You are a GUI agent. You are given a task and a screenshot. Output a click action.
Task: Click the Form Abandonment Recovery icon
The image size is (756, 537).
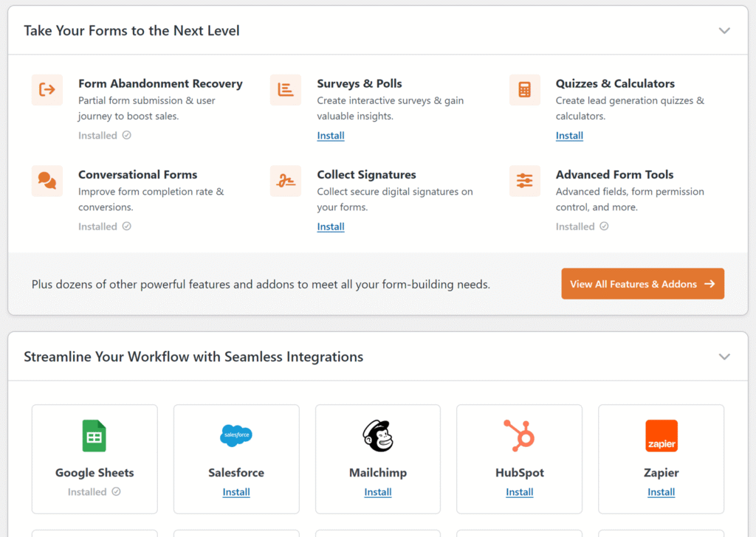click(47, 89)
